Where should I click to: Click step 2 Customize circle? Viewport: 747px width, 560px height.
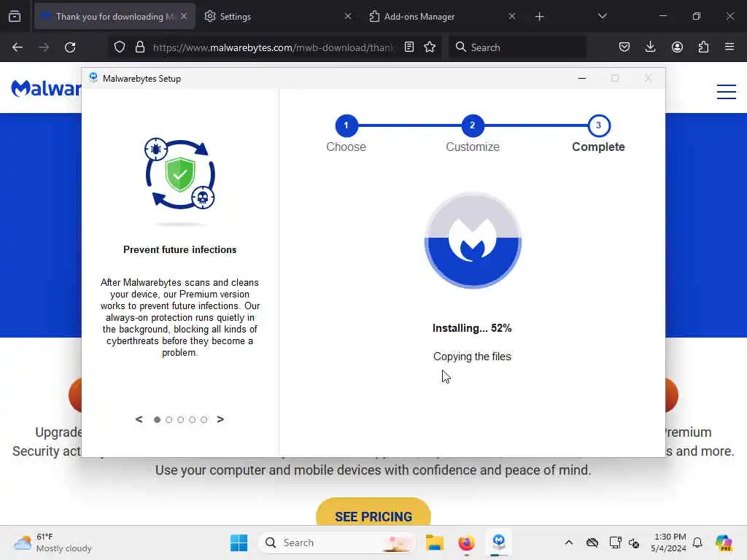pyautogui.click(x=472, y=125)
